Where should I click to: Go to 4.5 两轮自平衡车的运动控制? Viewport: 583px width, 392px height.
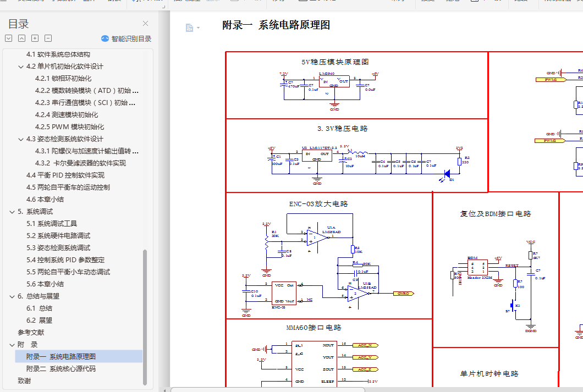[x=68, y=187]
